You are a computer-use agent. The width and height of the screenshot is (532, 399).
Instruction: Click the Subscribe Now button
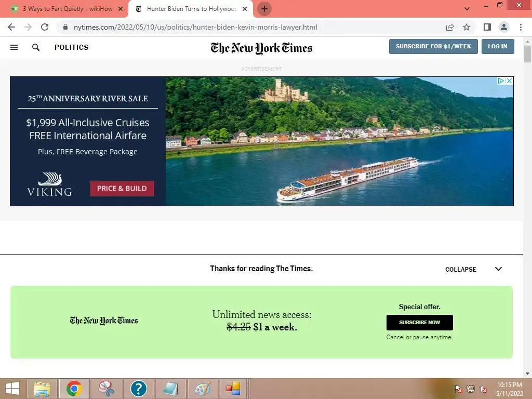420,322
